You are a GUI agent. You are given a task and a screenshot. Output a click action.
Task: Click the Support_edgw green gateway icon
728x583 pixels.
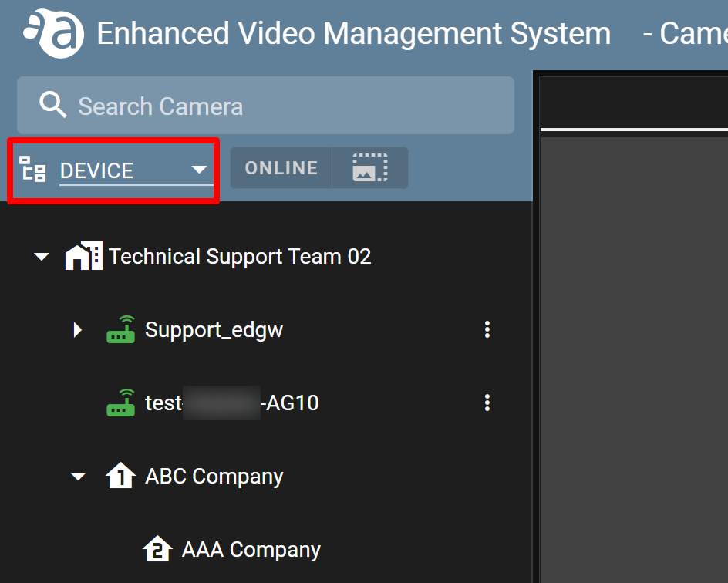(121, 329)
